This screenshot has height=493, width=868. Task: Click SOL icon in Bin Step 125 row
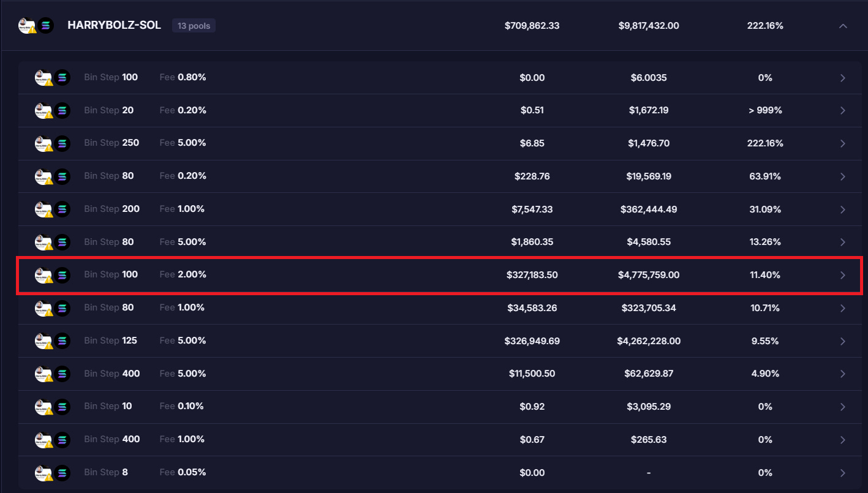[62, 341]
